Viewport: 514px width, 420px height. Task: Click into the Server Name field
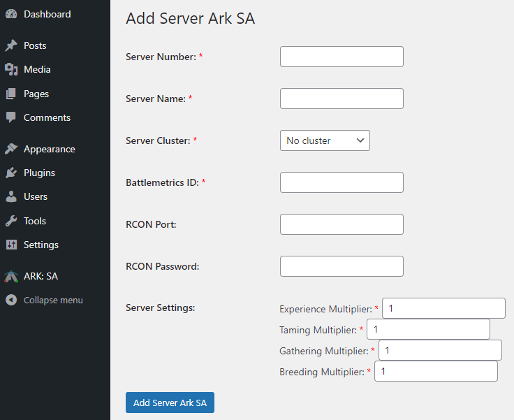[x=342, y=99]
